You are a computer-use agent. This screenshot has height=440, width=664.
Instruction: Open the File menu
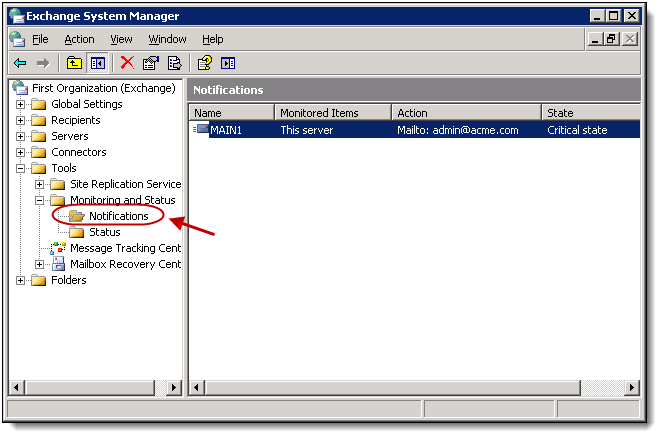coord(40,39)
